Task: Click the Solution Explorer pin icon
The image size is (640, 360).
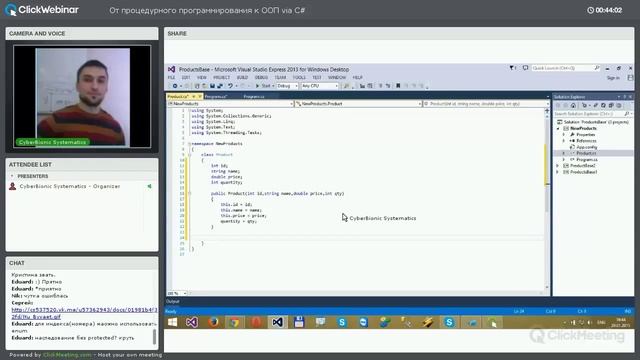Action: click(624, 97)
